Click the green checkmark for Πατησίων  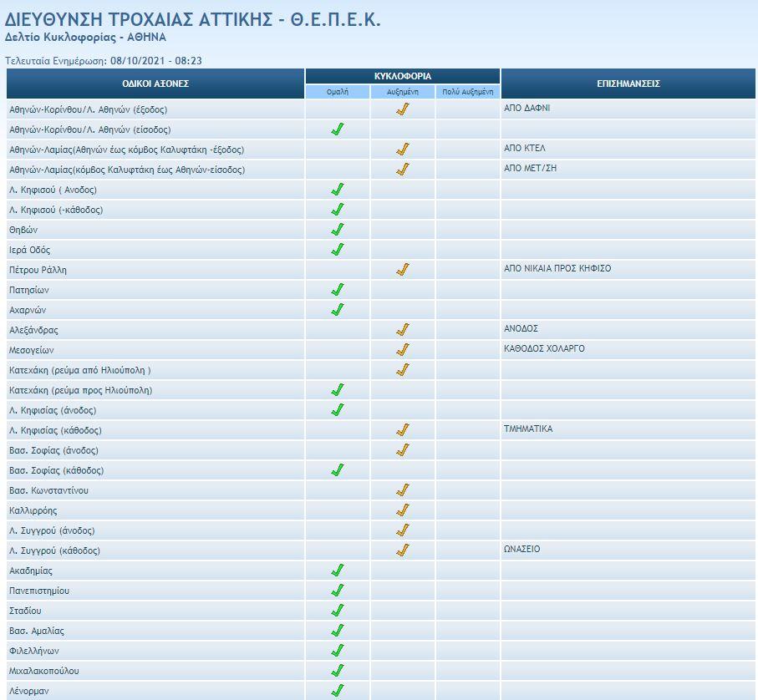point(338,290)
